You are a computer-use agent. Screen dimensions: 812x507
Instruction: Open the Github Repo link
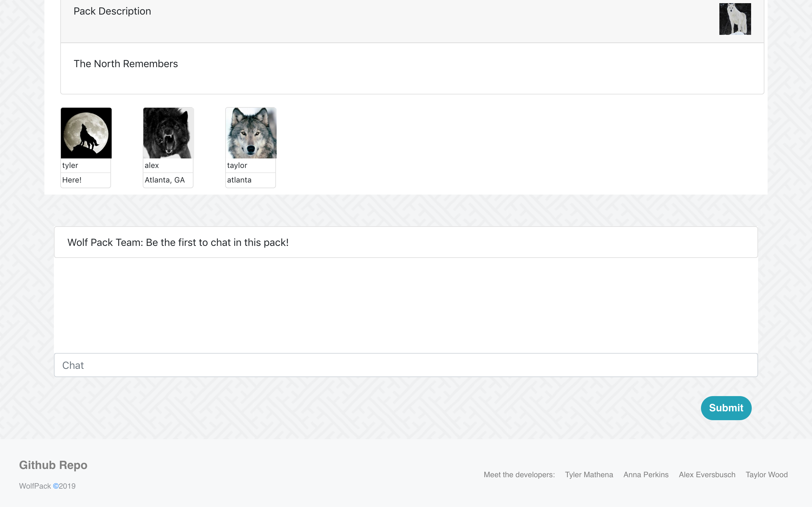53,465
